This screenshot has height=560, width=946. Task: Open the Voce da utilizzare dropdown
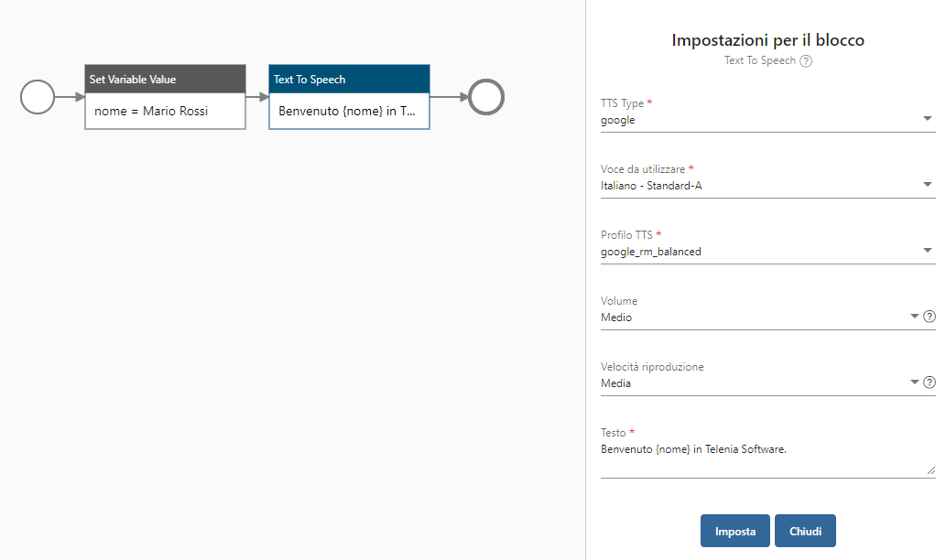point(768,186)
